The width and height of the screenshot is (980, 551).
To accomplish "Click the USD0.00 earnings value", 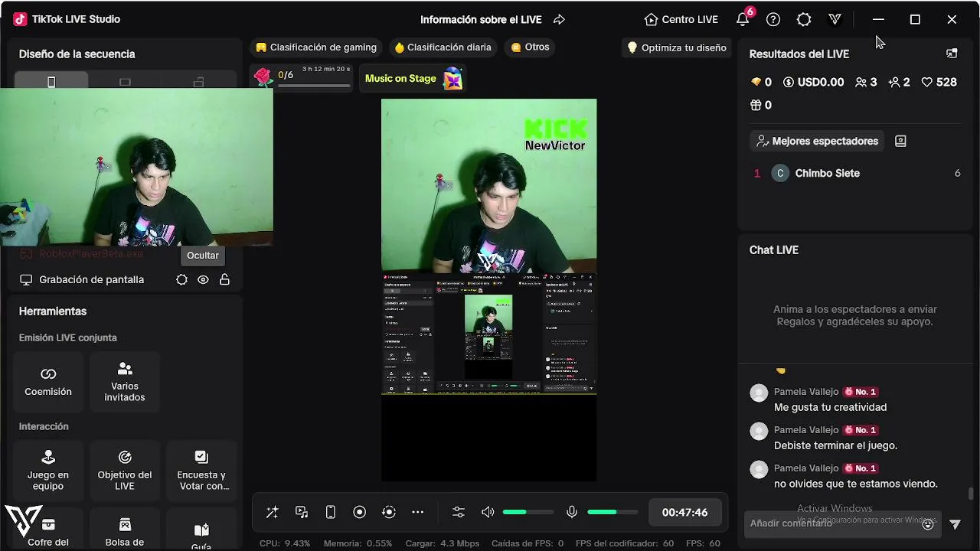I will [x=813, y=82].
